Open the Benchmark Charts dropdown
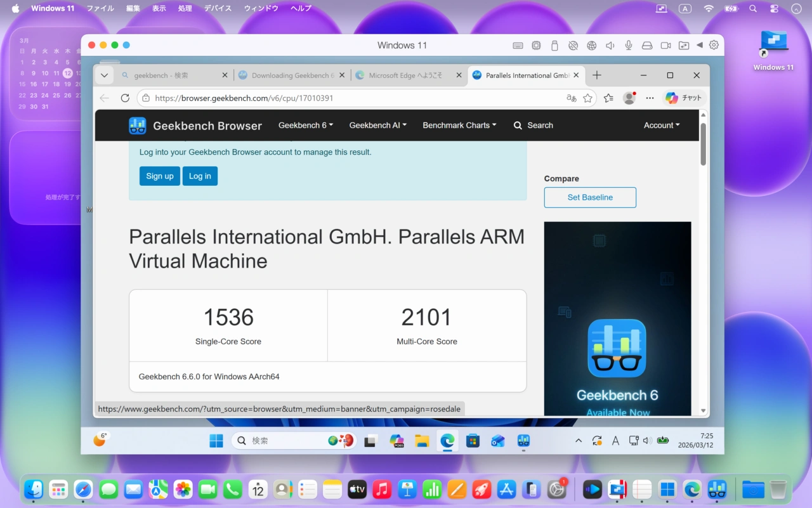 point(459,126)
